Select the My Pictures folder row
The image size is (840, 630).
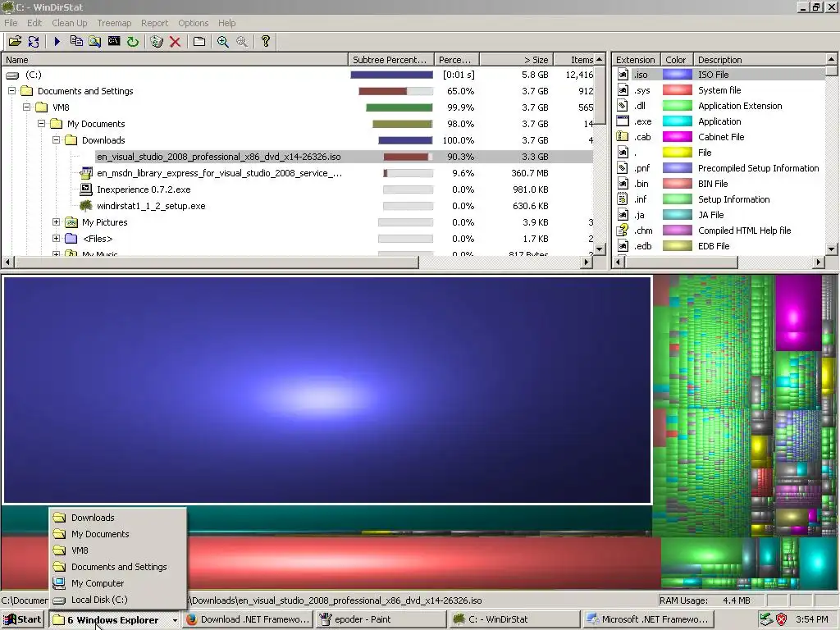pyautogui.click(x=297, y=221)
